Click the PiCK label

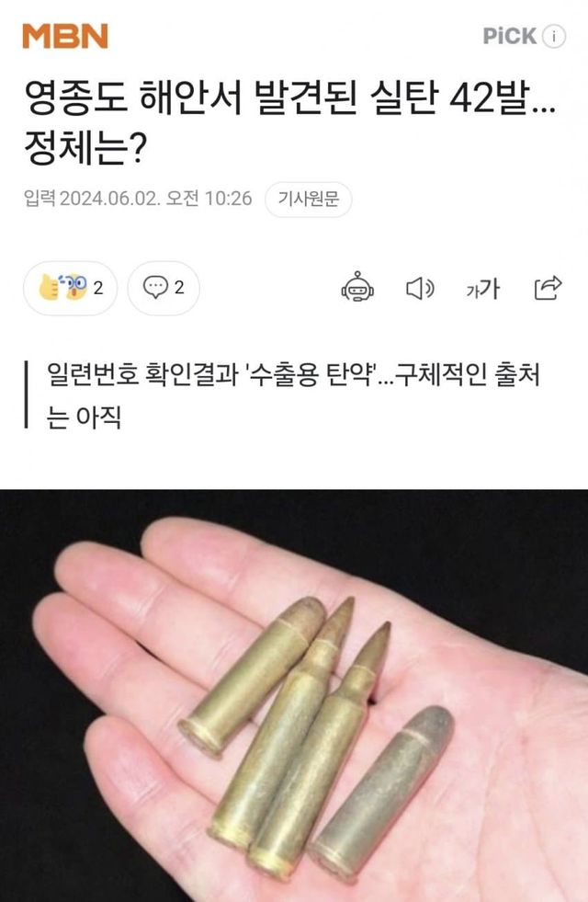[x=509, y=36]
